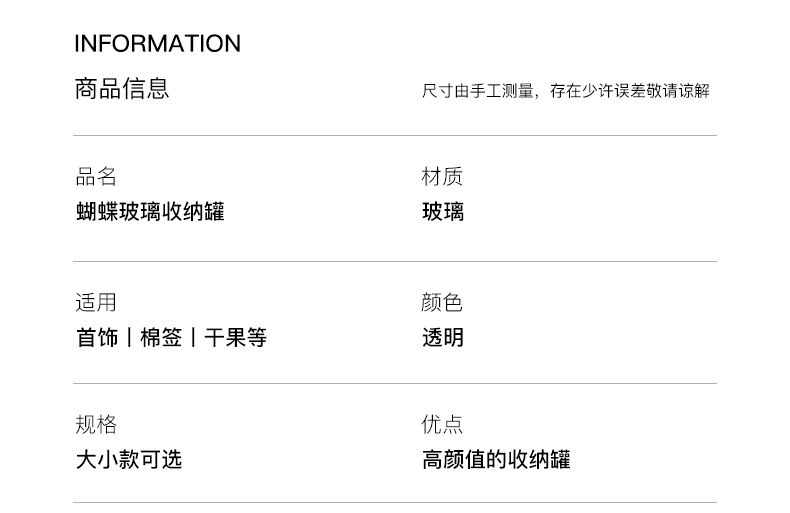Screen dimensions: 790x513
Task: Click the 品名 label
Action: [96, 177]
